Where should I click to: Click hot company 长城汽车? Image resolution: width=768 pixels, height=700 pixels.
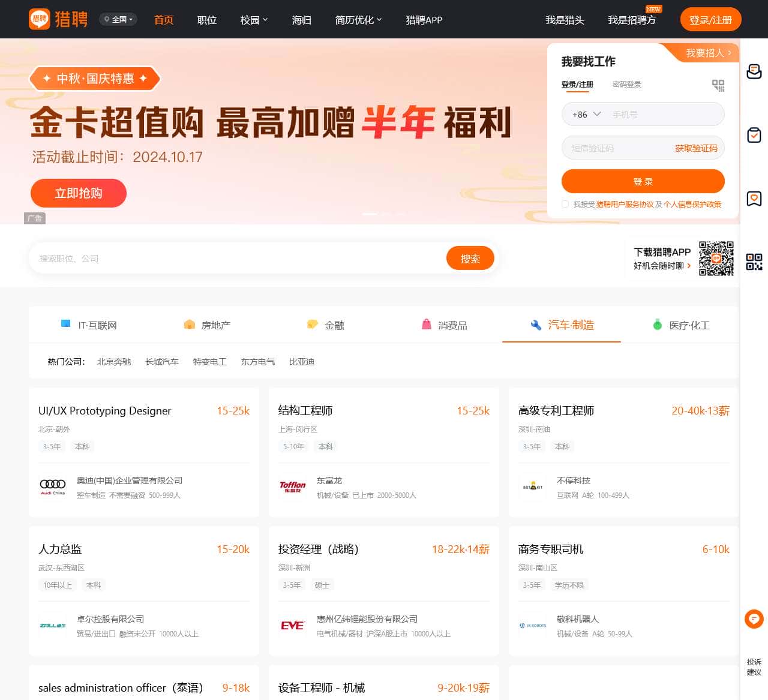click(162, 362)
